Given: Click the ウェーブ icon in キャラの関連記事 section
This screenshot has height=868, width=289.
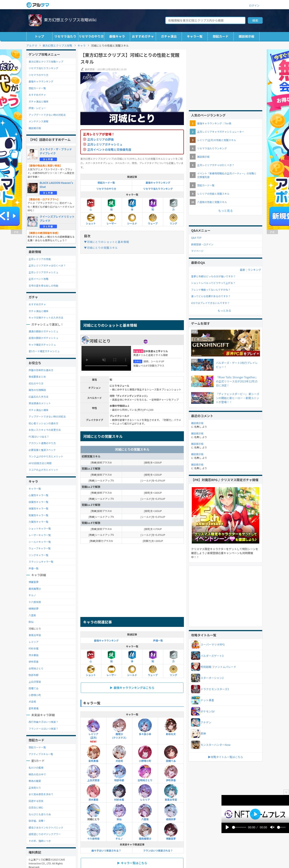Looking at the screenshot, I should click(153, 669).
